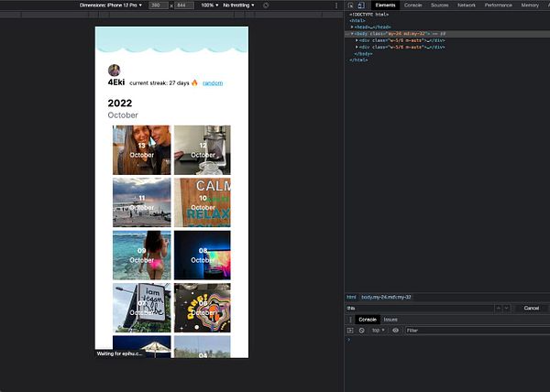Open the 07 October photo
The height and width of the screenshot is (392, 550).
pos(142,308)
